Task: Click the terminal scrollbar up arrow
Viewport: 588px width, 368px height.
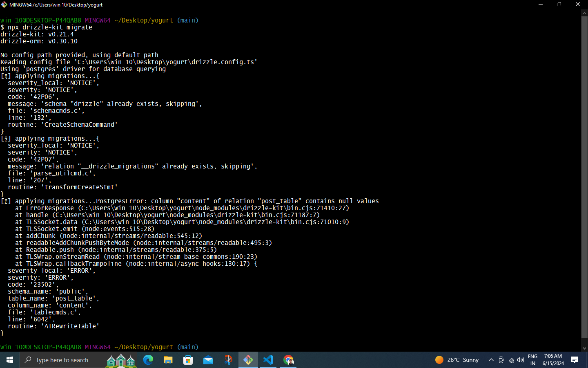Action: (x=584, y=13)
